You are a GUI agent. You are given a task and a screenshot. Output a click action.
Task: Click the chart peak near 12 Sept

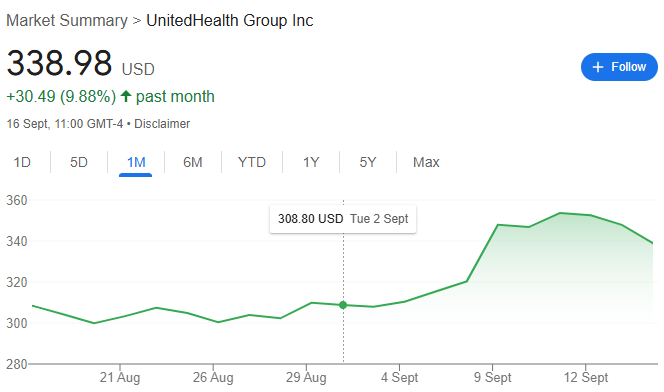click(560, 213)
